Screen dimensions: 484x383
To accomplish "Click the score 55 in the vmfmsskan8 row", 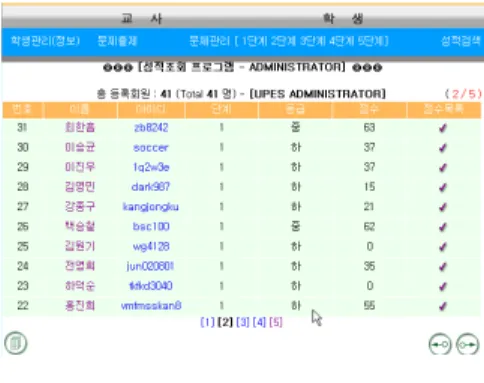I will [369, 306].
